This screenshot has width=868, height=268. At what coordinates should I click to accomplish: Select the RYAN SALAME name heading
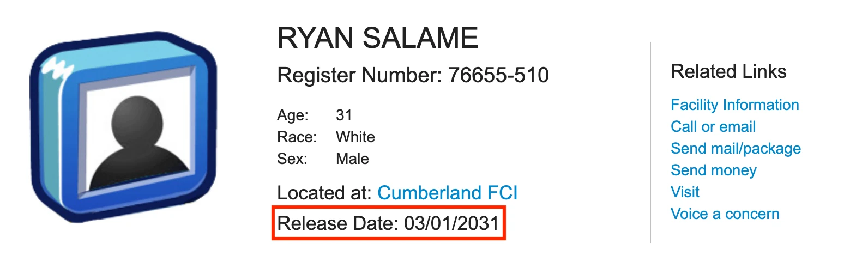tap(378, 38)
